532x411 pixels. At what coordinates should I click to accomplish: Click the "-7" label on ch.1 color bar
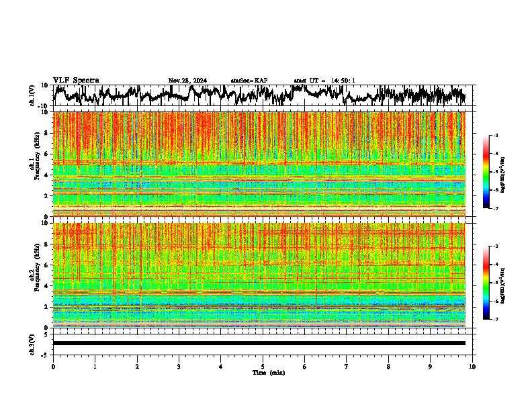point(495,208)
